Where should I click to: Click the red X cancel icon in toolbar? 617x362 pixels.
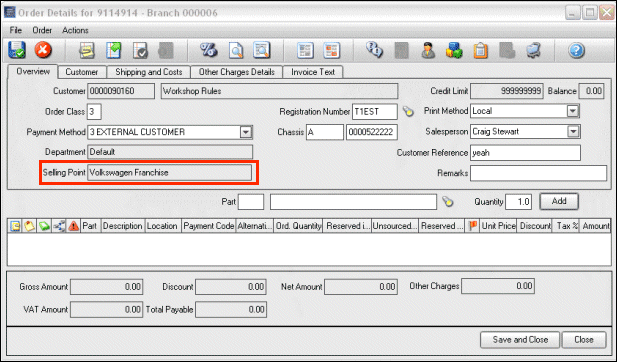pos(43,50)
